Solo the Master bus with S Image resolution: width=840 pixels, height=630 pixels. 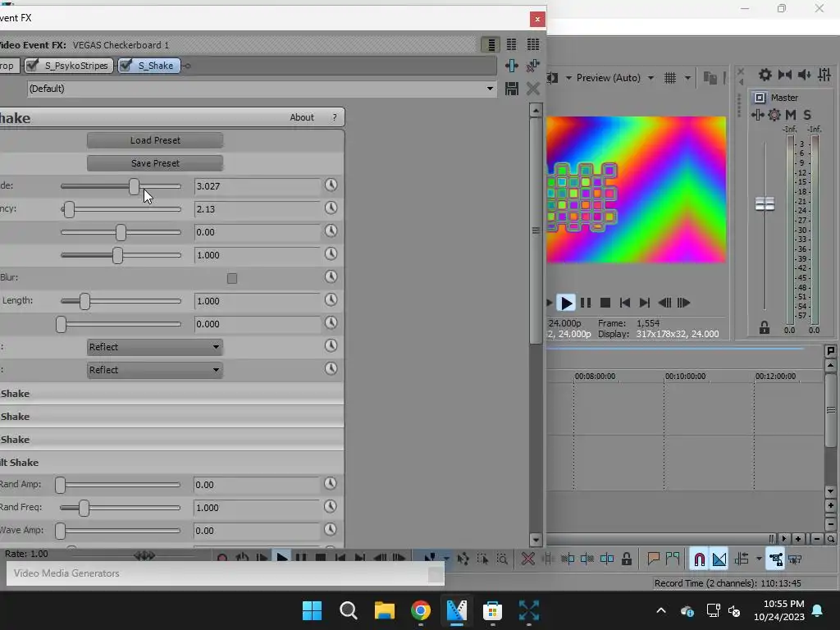click(x=807, y=115)
